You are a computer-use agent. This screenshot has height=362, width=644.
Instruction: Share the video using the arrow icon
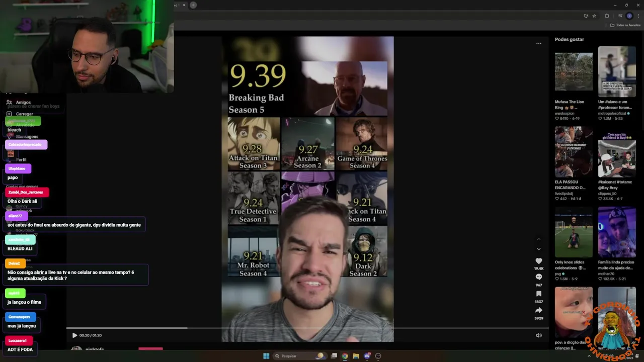click(x=538, y=310)
